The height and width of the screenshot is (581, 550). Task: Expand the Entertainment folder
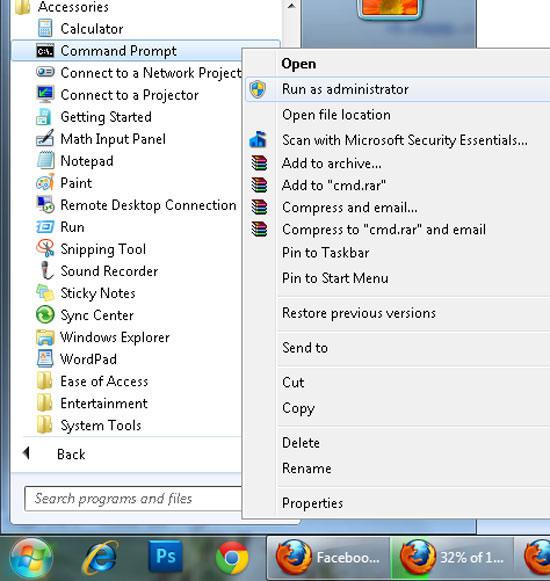92,403
